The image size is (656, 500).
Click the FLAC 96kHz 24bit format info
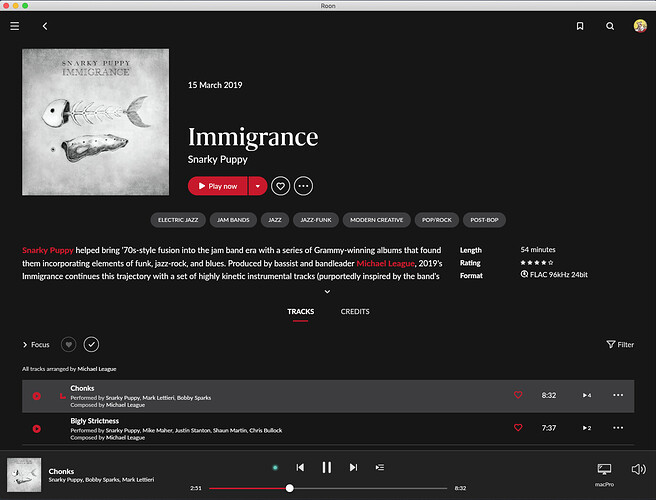tap(554, 275)
